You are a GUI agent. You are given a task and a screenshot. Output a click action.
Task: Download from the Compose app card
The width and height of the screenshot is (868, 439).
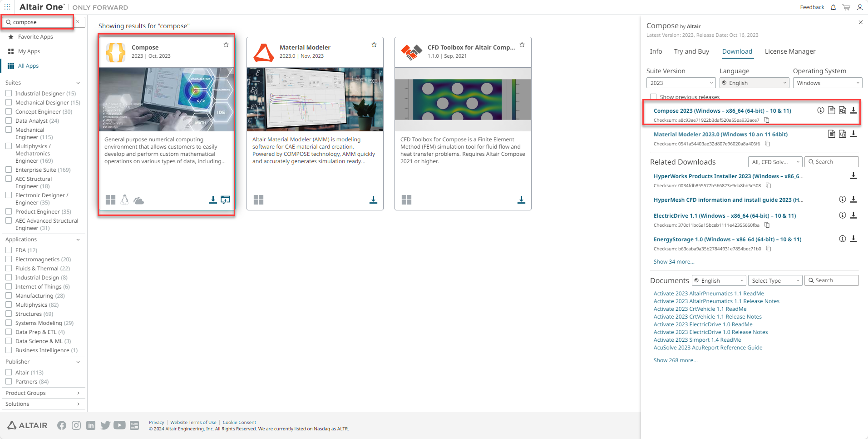tap(212, 200)
